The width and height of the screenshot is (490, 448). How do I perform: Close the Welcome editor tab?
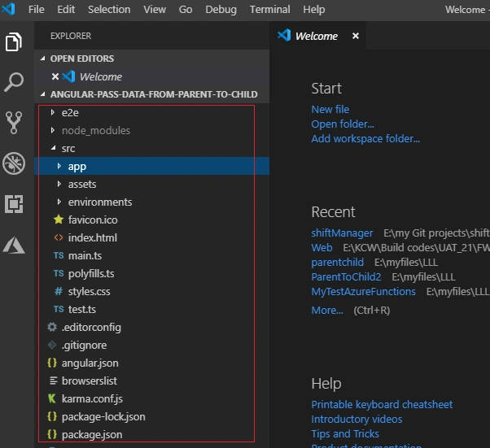tap(356, 36)
